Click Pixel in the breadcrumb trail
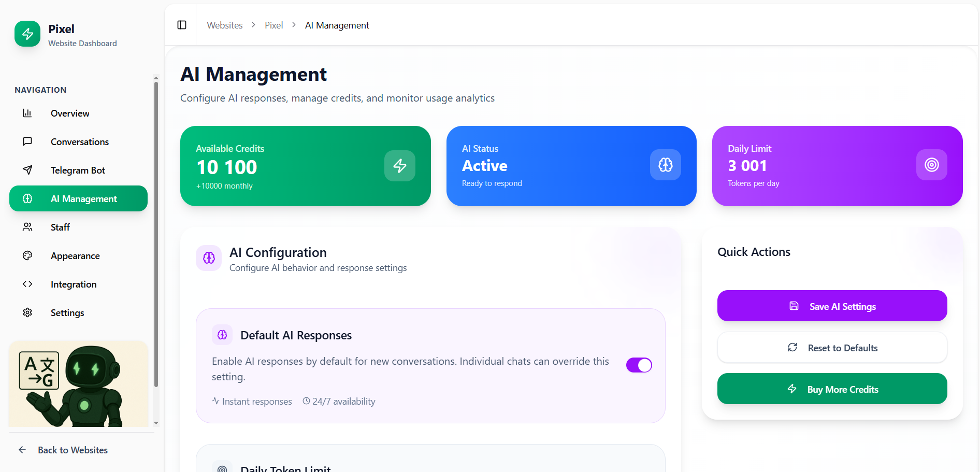This screenshot has width=980, height=472. pos(273,25)
